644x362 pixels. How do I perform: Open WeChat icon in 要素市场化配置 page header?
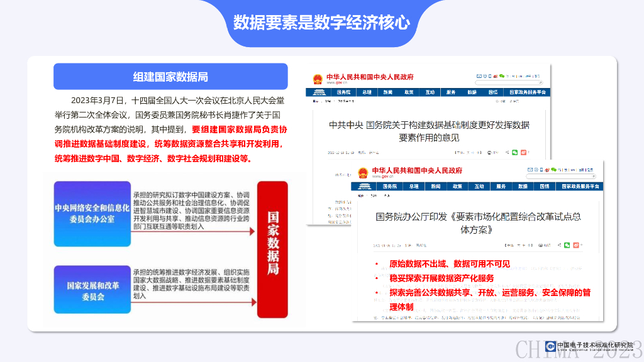[553, 170]
